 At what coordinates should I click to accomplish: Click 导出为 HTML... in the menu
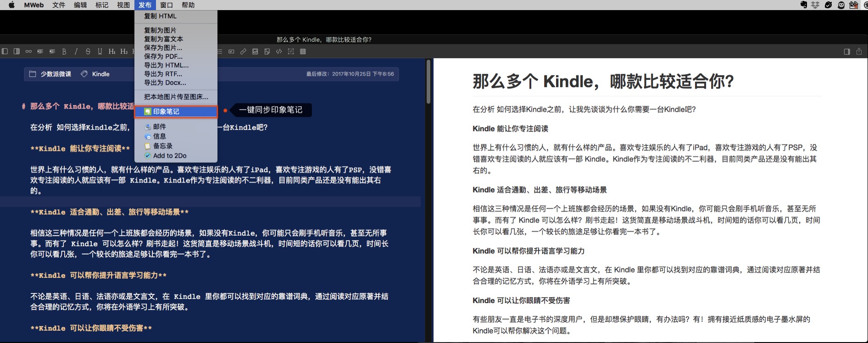click(166, 65)
